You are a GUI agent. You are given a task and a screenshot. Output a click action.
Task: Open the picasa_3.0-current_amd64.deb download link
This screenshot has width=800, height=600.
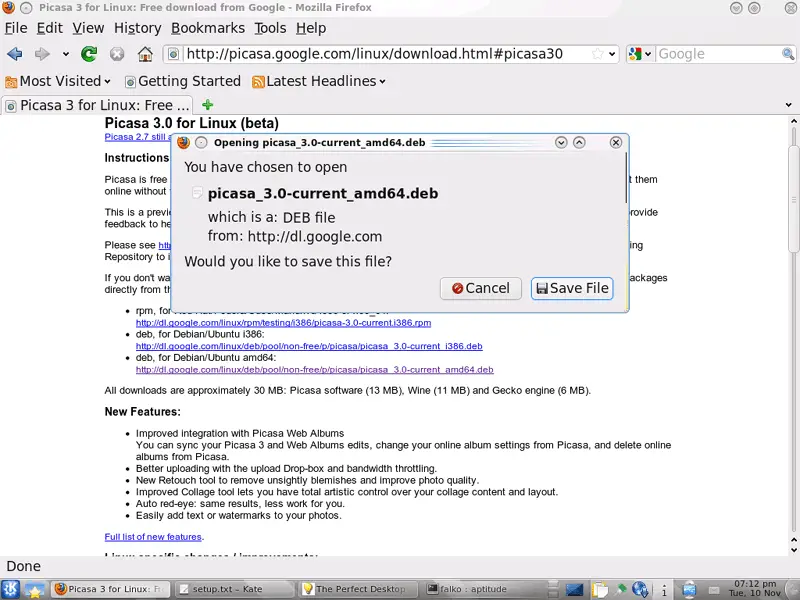point(315,369)
